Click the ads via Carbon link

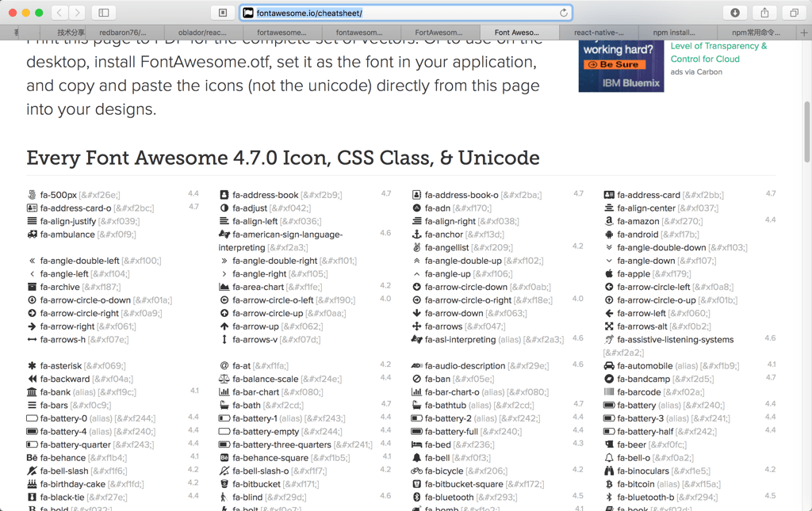coord(696,72)
